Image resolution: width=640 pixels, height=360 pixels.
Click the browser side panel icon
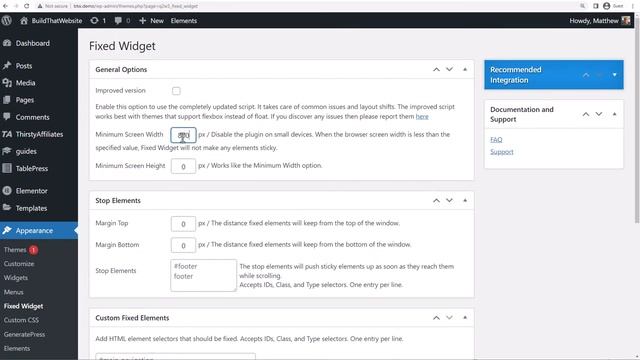[x=596, y=6]
